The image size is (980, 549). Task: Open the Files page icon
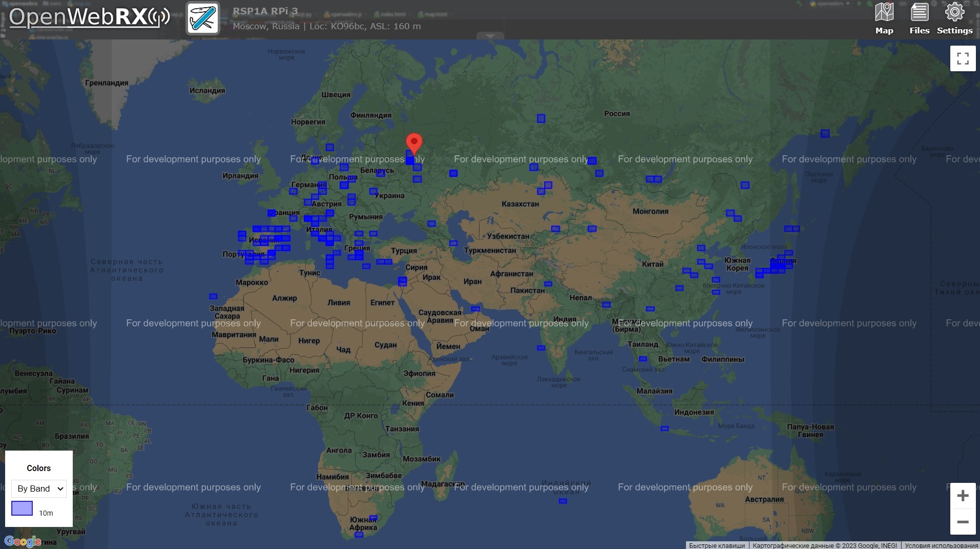[920, 19]
